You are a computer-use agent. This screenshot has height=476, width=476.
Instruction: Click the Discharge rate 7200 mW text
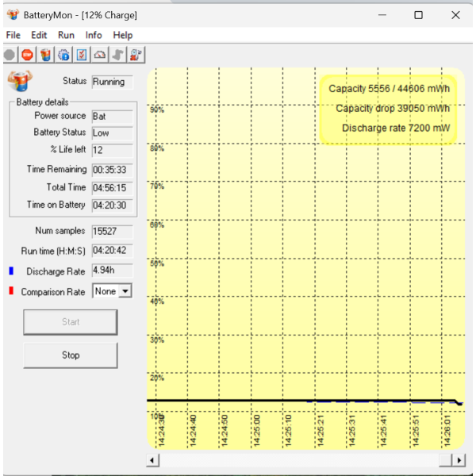396,128
